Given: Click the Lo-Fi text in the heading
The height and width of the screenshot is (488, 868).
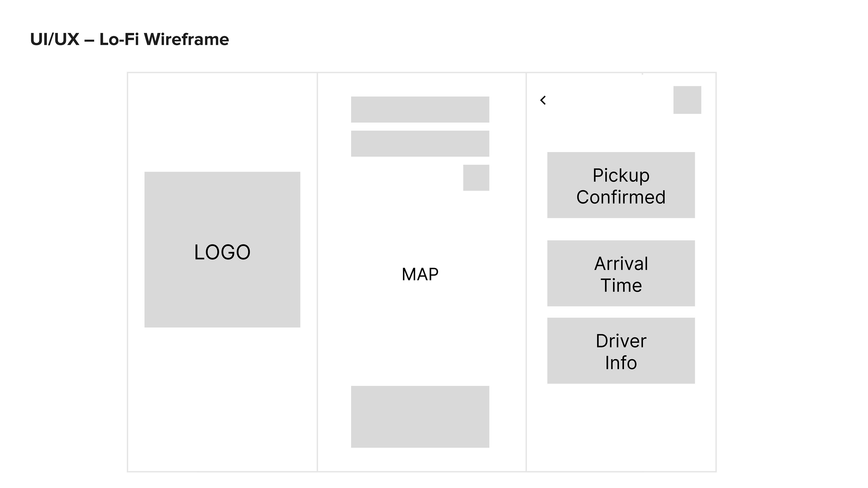Looking at the screenshot, I should [119, 39].
